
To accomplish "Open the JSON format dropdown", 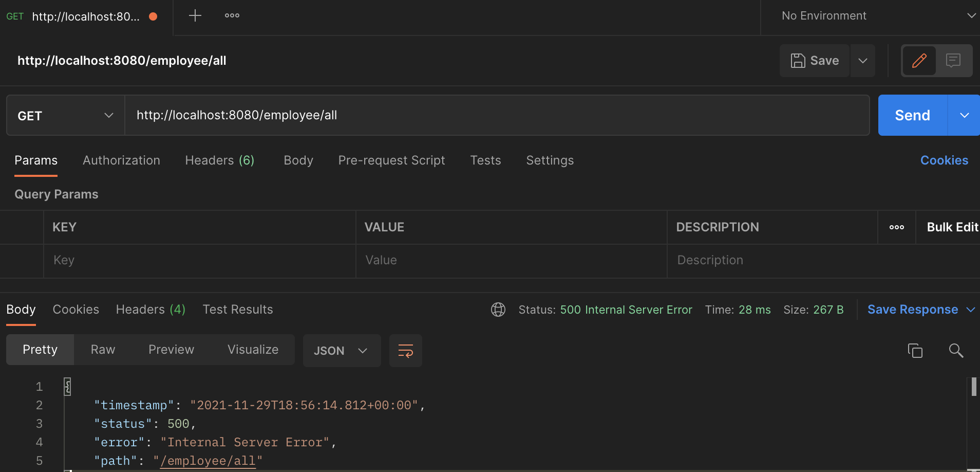I will coord(342,351).
